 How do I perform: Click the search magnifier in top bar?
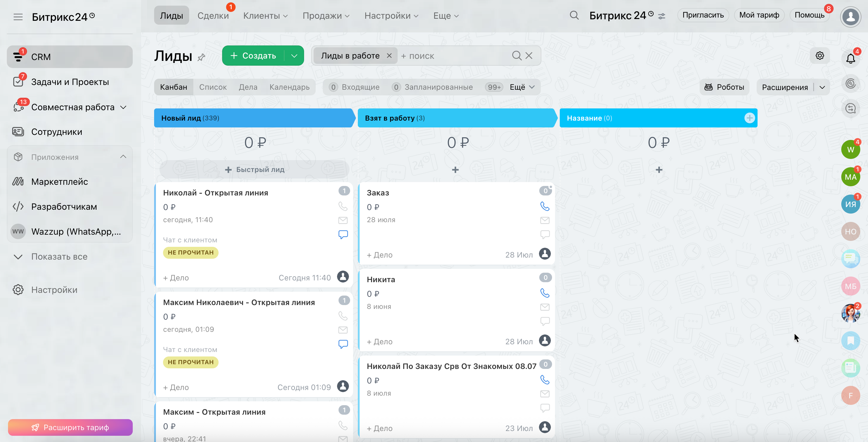pos(574,15)
